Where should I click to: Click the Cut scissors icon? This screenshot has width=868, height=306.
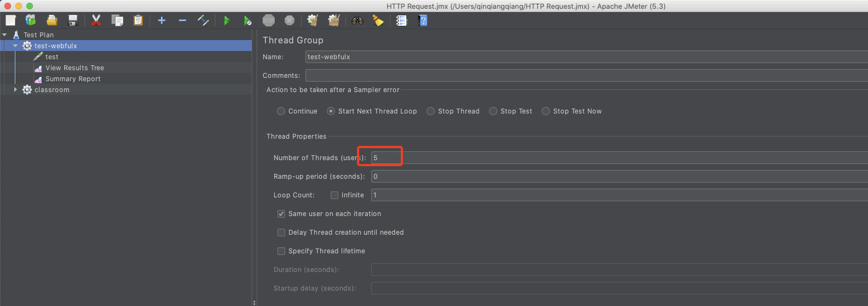click(97, 20)
